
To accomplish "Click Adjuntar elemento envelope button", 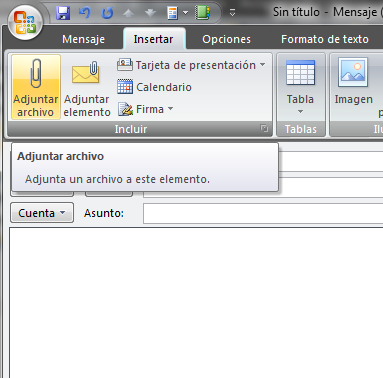I will click(x=87, y=87).
